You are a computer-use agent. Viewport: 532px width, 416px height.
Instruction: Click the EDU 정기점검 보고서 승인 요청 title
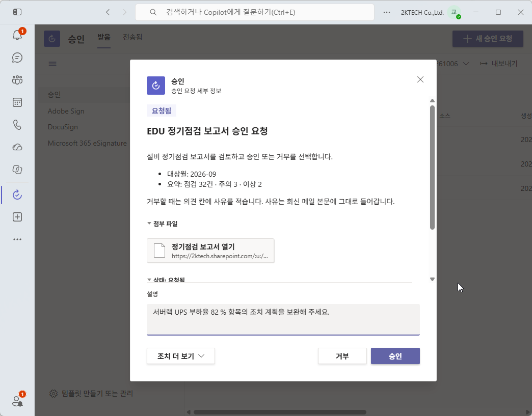[x=207, y=131]
